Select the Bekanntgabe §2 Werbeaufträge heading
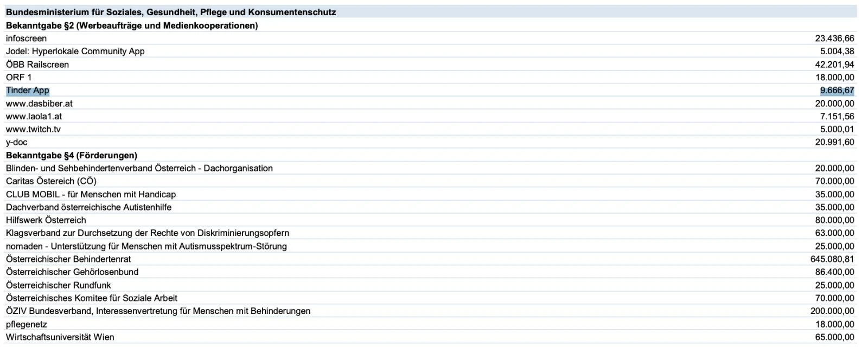This screenshot has height=353, width=868. click(x=132, y=25)
